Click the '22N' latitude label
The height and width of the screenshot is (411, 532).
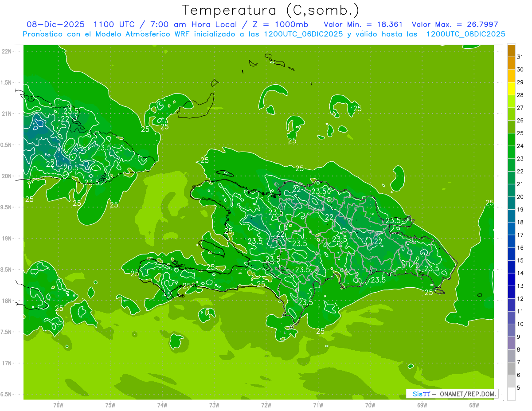(7, 51)
